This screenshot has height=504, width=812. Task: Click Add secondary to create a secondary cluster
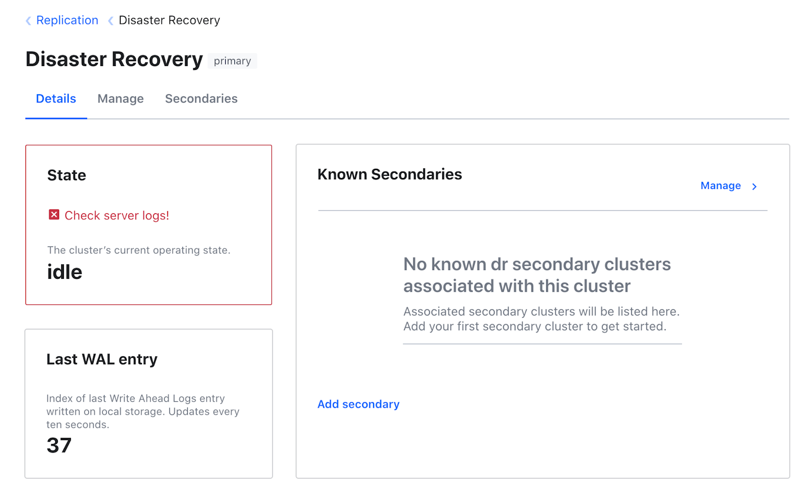358,404
